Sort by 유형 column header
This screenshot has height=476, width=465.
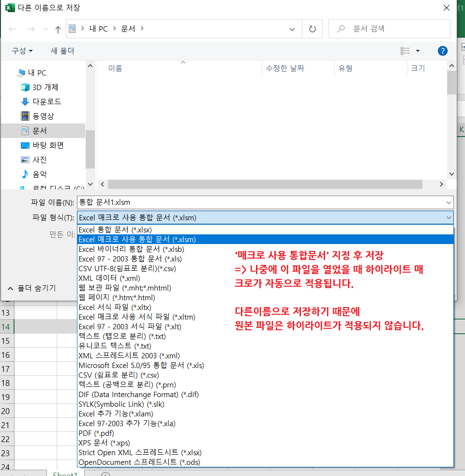370,68
